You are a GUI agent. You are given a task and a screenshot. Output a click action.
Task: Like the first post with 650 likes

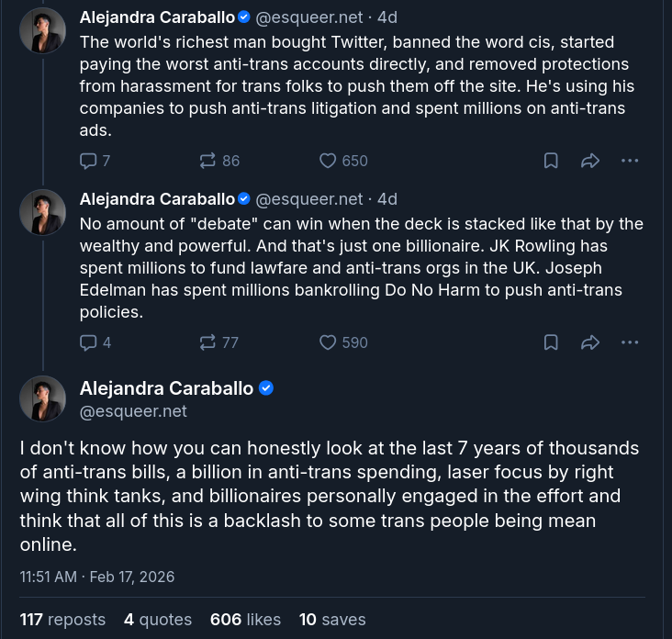pyautogui.click(x=343, y=161)
